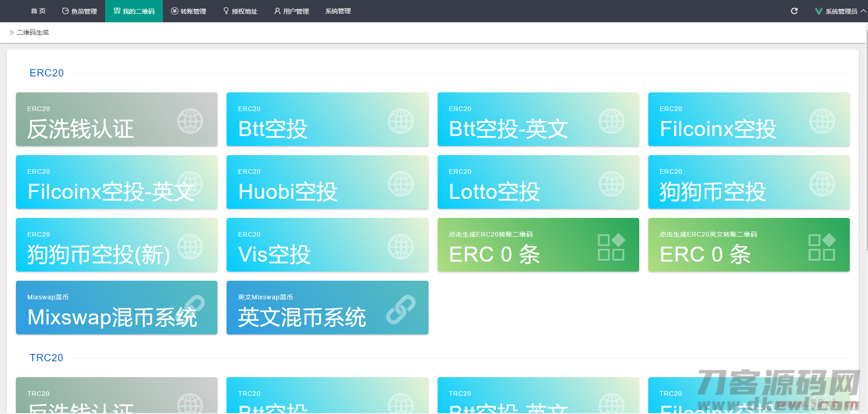This screenshot has height=414, width=868.
Task: Click globe icon on ERC20 Vis空投 card
Action: pos(400,247)
